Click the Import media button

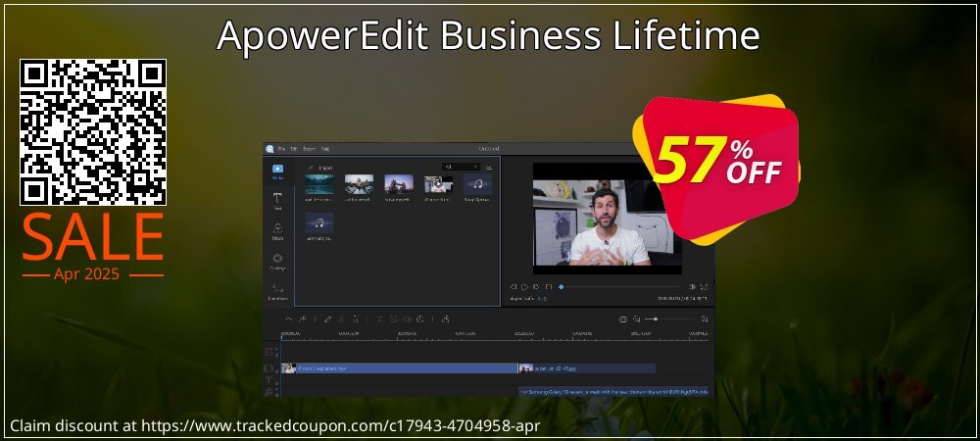[320, 168]
